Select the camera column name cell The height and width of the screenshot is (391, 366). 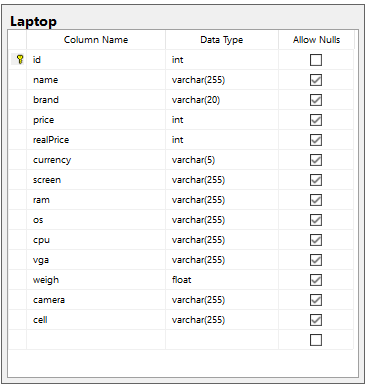(x=96, y=300)
